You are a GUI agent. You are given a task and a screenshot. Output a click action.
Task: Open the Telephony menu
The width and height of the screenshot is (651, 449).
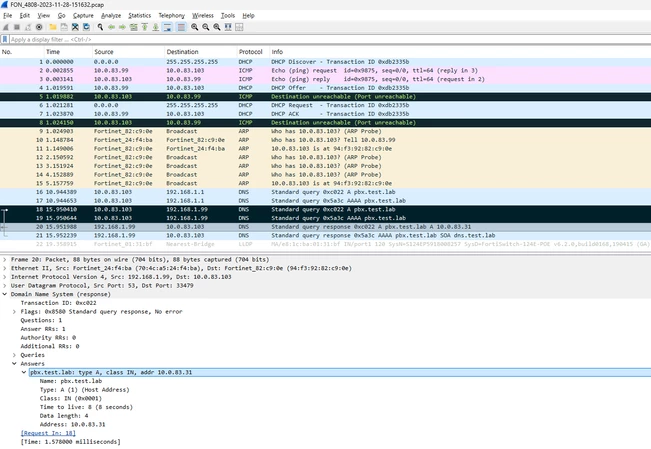pyautogui.click(x=171, y=15)
